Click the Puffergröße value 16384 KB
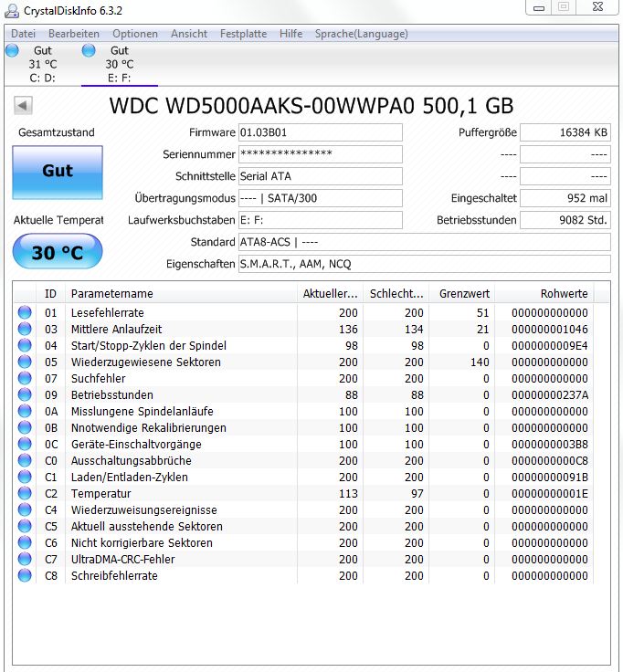This screenshot has width=623, height=672. point(565,132)
